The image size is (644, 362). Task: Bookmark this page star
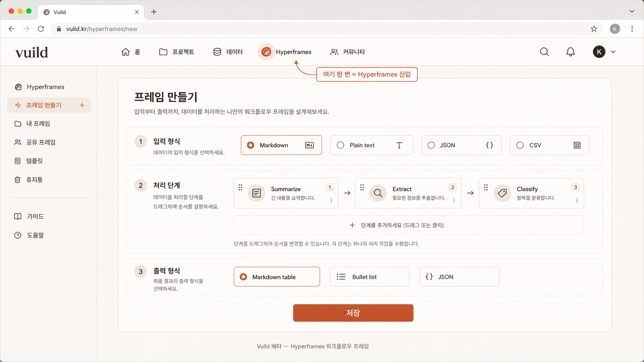tap(594, 29)
